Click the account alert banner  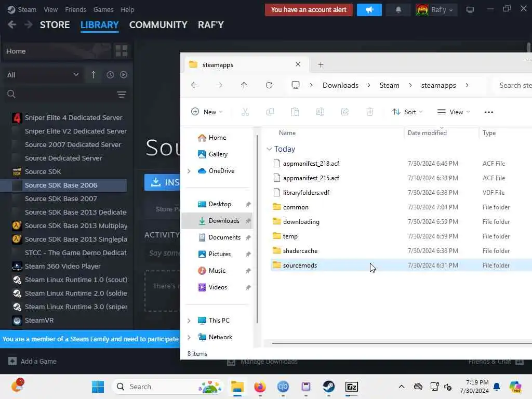coord(309,10)
